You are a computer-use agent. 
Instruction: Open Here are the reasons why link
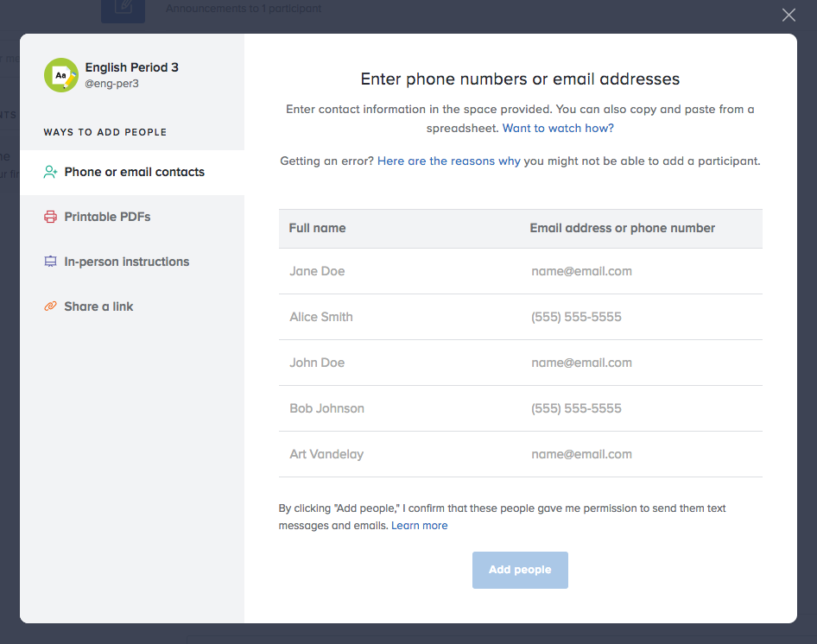(448, 161)
